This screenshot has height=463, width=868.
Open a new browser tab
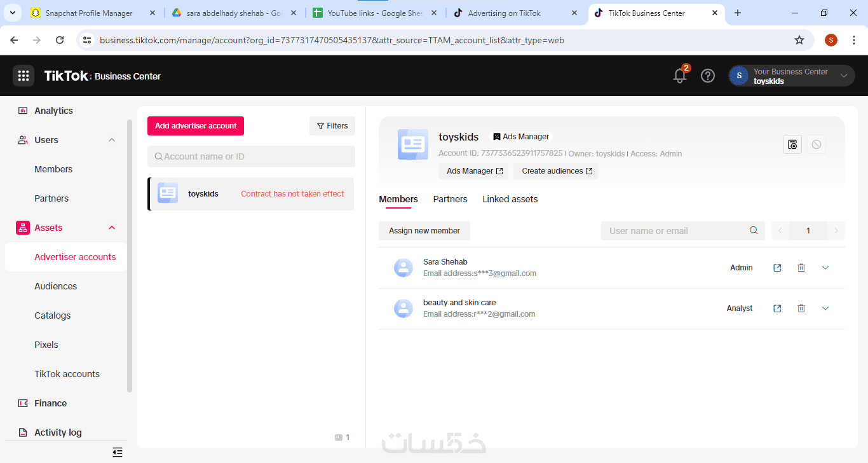[x=738, y=13]
